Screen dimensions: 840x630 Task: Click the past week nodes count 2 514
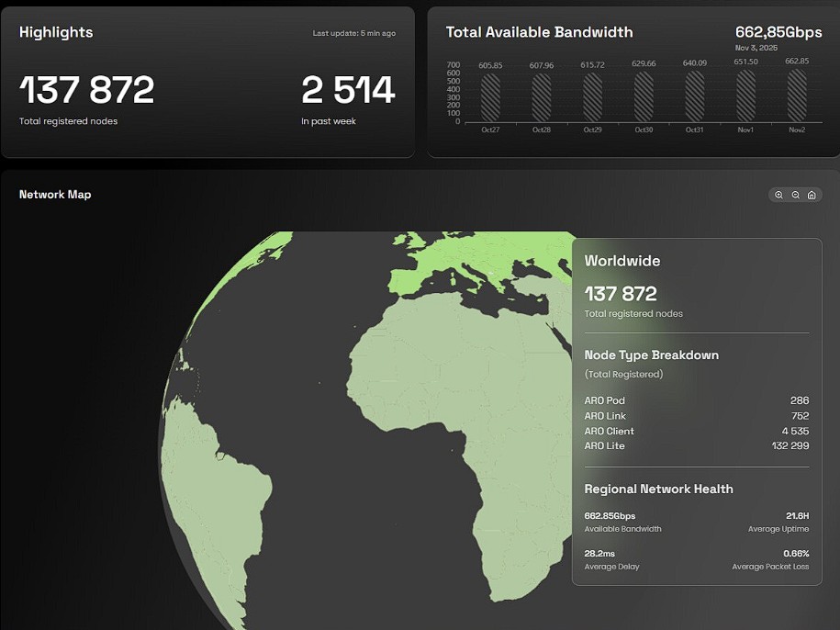348,90
